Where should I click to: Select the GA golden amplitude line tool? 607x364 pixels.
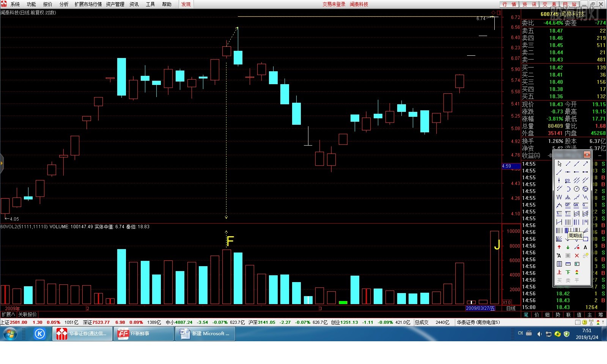pos(577,205)
